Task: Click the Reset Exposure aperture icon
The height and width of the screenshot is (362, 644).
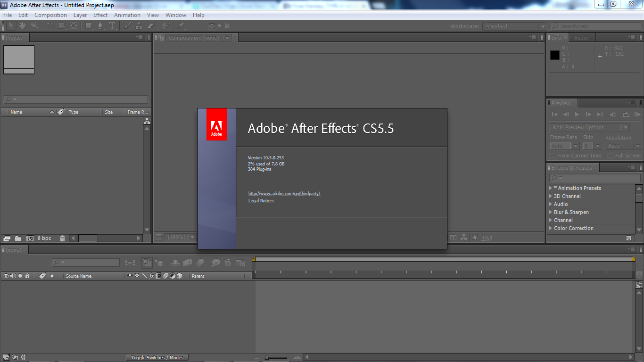Action: 475,238
